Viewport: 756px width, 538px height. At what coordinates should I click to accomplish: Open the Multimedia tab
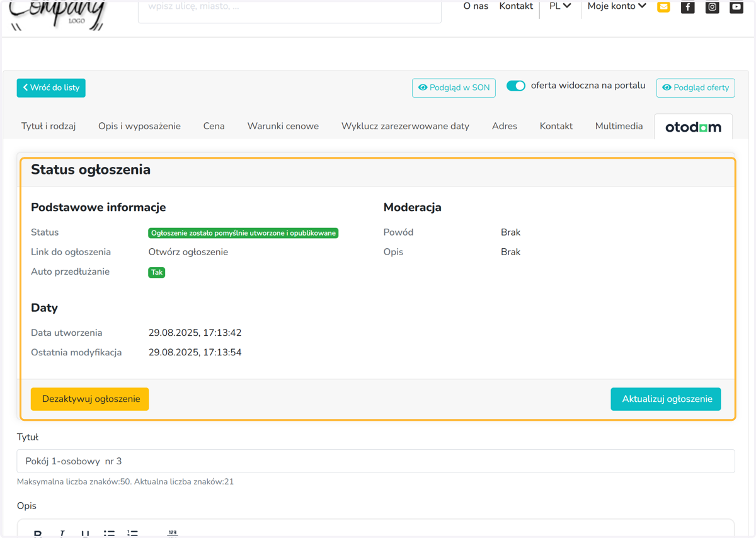[x=619, y=126]
